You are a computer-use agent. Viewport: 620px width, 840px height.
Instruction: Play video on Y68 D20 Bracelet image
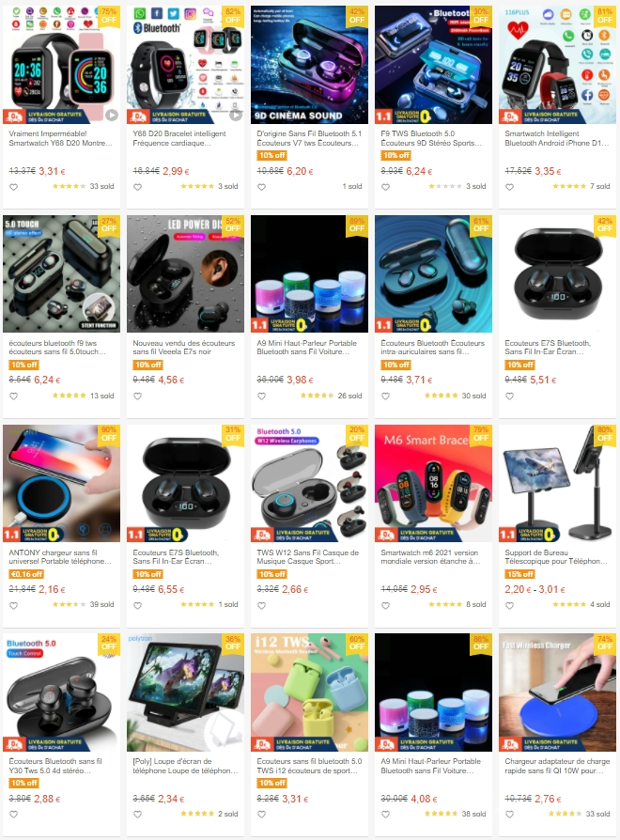tap(236, 115)
